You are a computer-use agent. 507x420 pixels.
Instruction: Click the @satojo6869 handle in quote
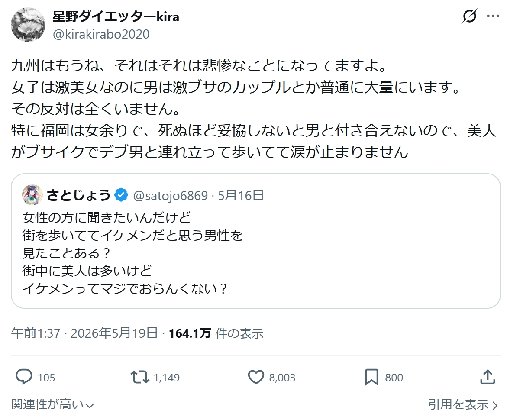[x=171, y=195]
